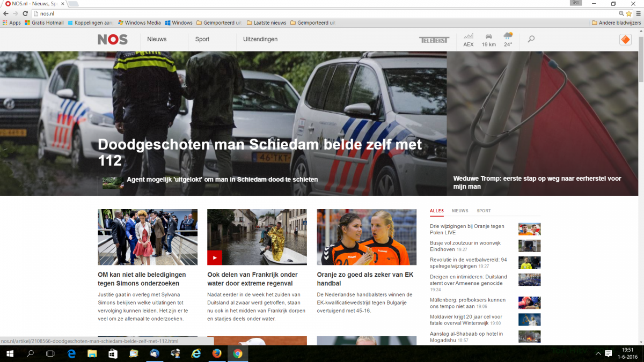Open the Andere bladwijzers folder
Viewport: 644px width, 362px height.
point(616,23)
